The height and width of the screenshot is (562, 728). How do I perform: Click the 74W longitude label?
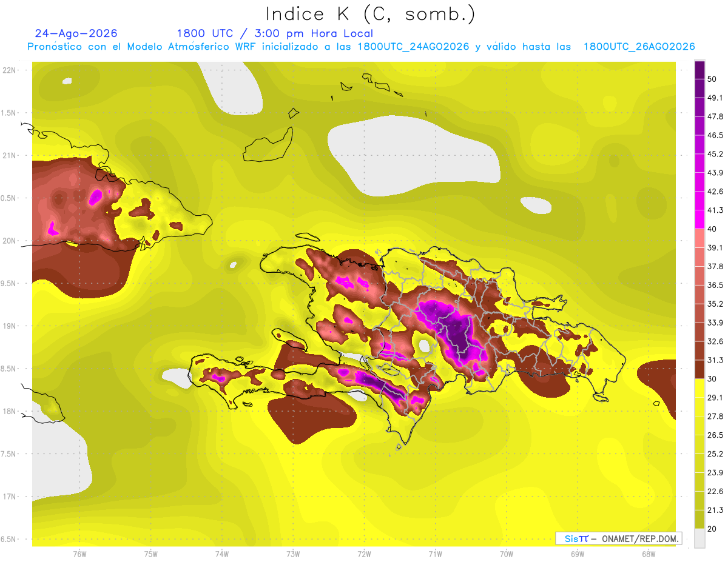pos(222,554)
